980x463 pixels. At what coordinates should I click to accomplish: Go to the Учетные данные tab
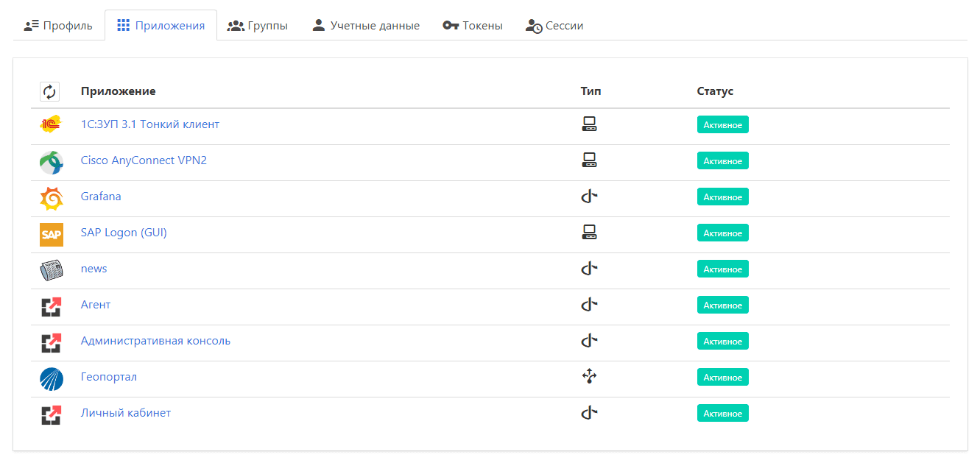(366, 26)
